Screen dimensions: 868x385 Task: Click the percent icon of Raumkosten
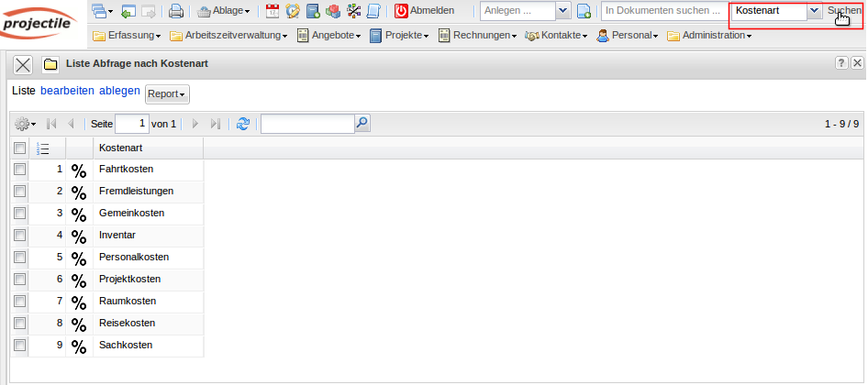click(79, 302)
